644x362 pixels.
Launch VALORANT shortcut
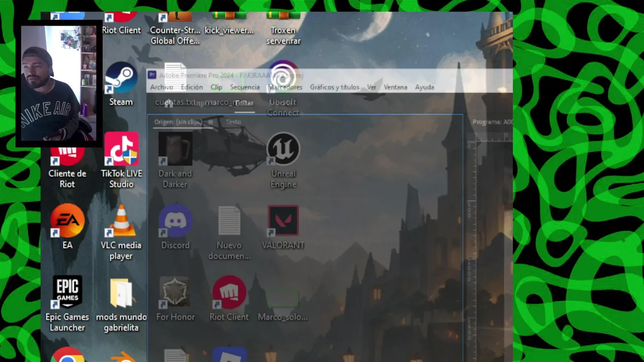pos(283,226)
